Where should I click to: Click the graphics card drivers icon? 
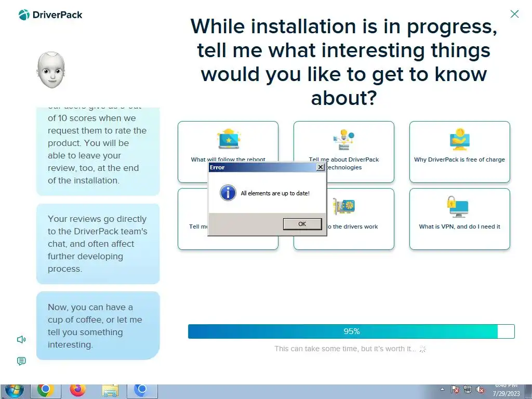[x=344, y=206]
